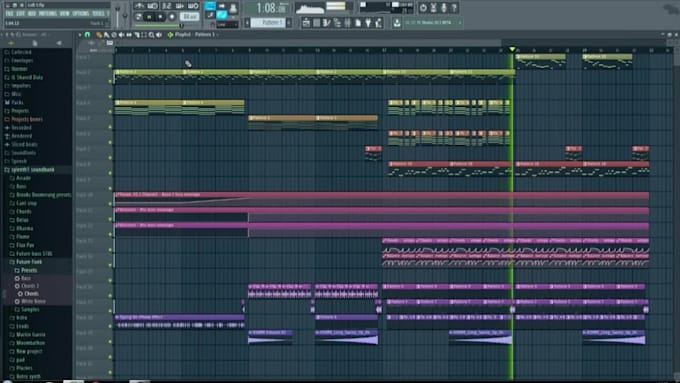Viewport: 680px width, 383px height.
Task: Open the Playlist options menu arrow
Action: tap(80, 35)
